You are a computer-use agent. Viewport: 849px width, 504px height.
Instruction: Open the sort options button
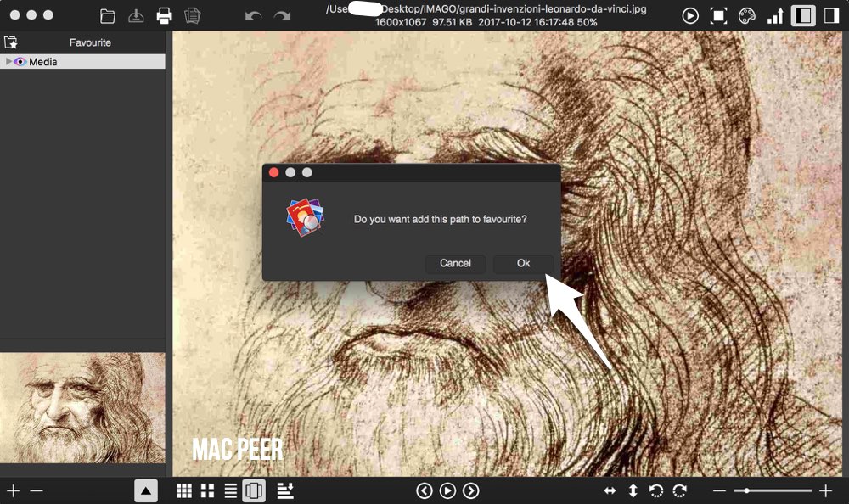(x=285, y=490)
